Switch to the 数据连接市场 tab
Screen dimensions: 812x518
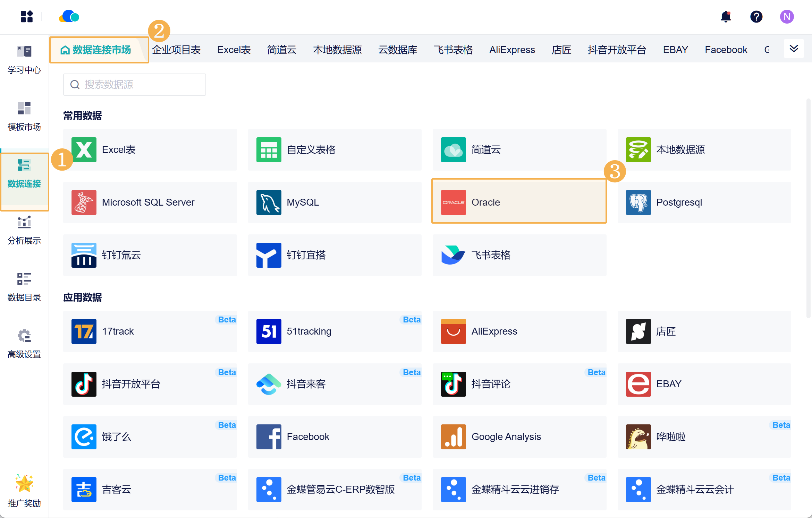99,50
